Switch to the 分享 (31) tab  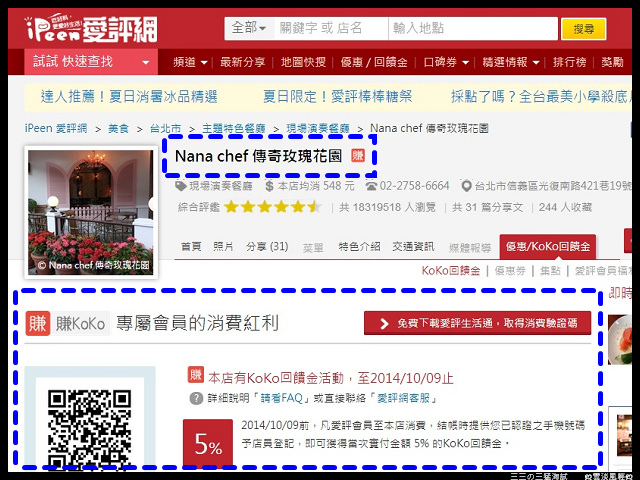[267, 247]
